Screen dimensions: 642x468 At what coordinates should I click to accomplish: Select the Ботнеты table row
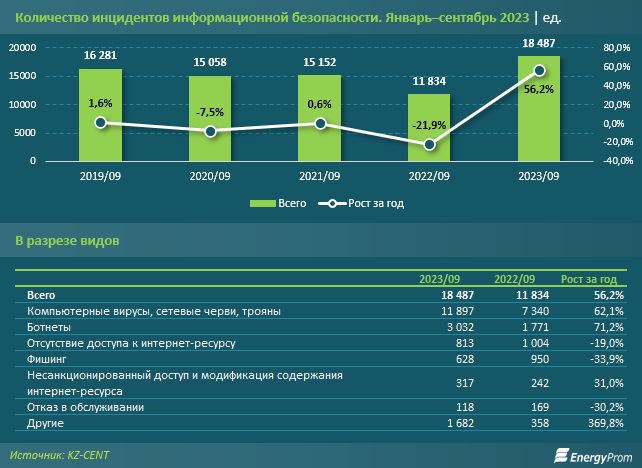pos(320,327)
